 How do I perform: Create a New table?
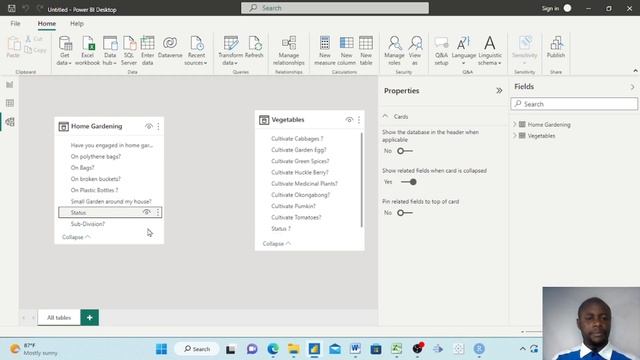pyautogui.click(x=366, y=51)
